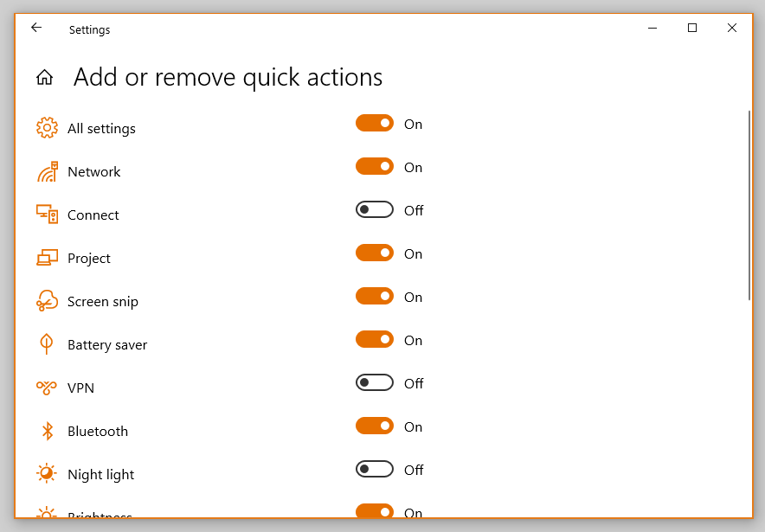Image resolution: width=765 pixels, height=532 pixels.
Task: Enable the Connect quick action toggle
Action: tap(375, 210)
